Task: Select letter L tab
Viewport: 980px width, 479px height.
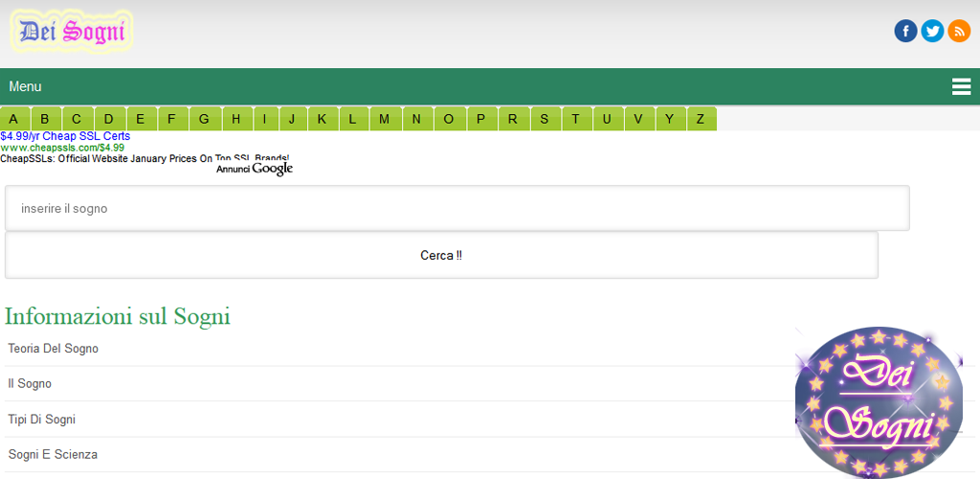Action: tap(353, 119)
